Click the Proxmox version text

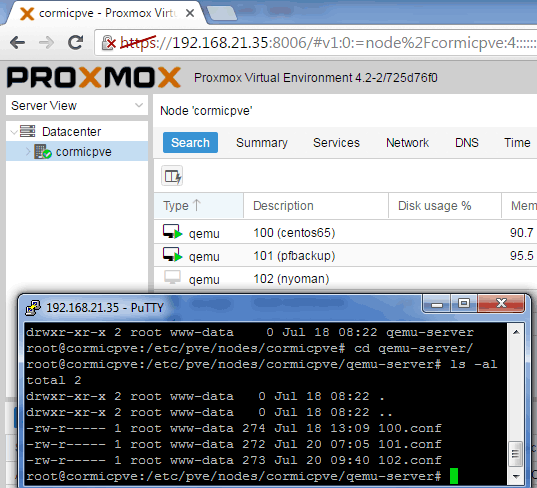pyautogui.click(x=316, y=78)
